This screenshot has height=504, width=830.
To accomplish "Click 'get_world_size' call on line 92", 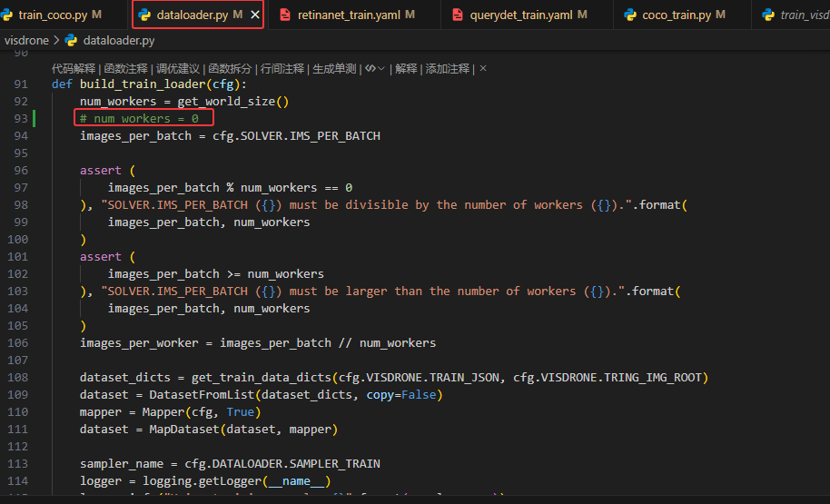I will (x=226, y=101).
